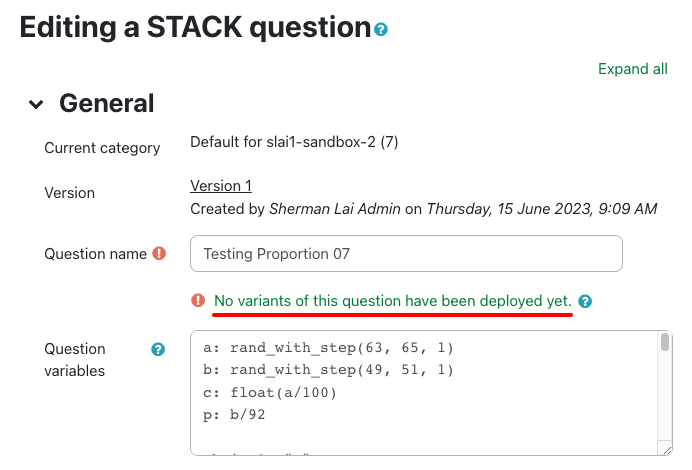
Task: Open help icon beside the page title
Action: pyautogui.click(x=381, y=30)
